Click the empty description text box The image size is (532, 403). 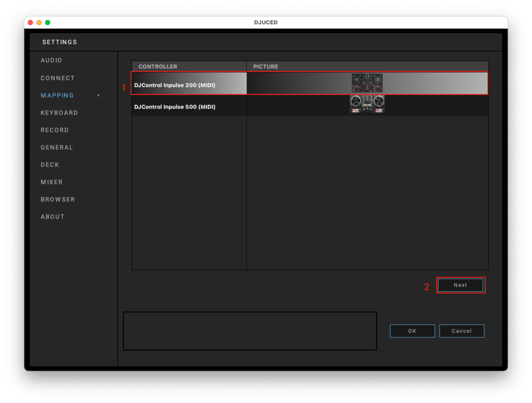pyautogui.click(x=249, y=331)
